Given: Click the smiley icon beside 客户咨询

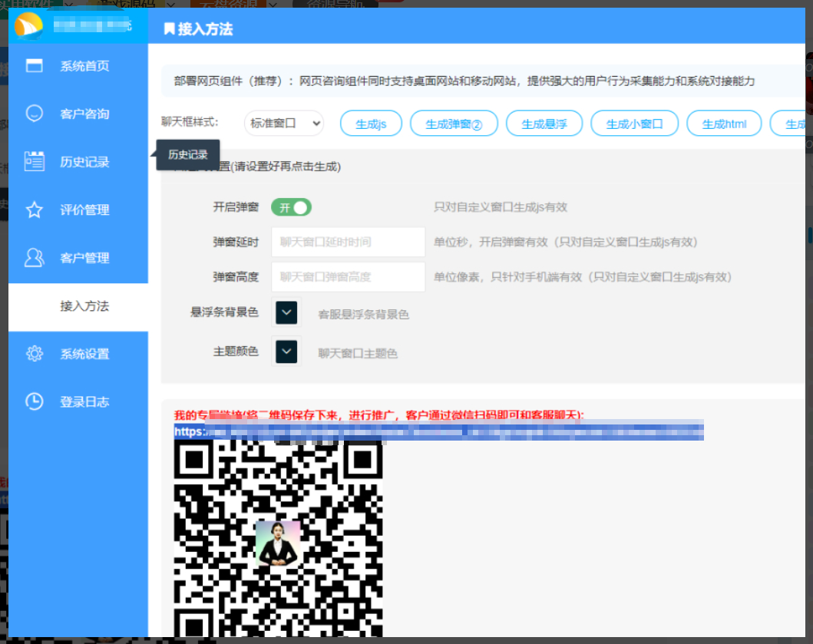Looking at the screenshot, I should (35, 113).
